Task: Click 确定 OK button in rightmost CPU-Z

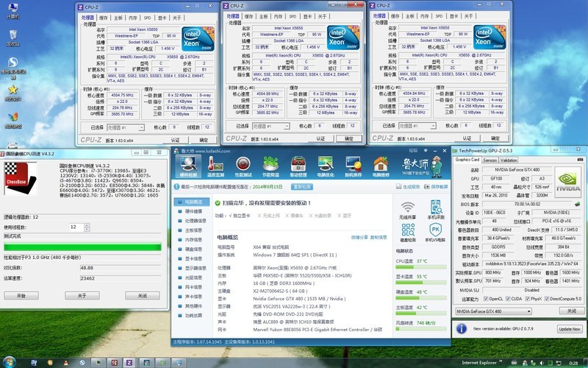Action: 495,138
